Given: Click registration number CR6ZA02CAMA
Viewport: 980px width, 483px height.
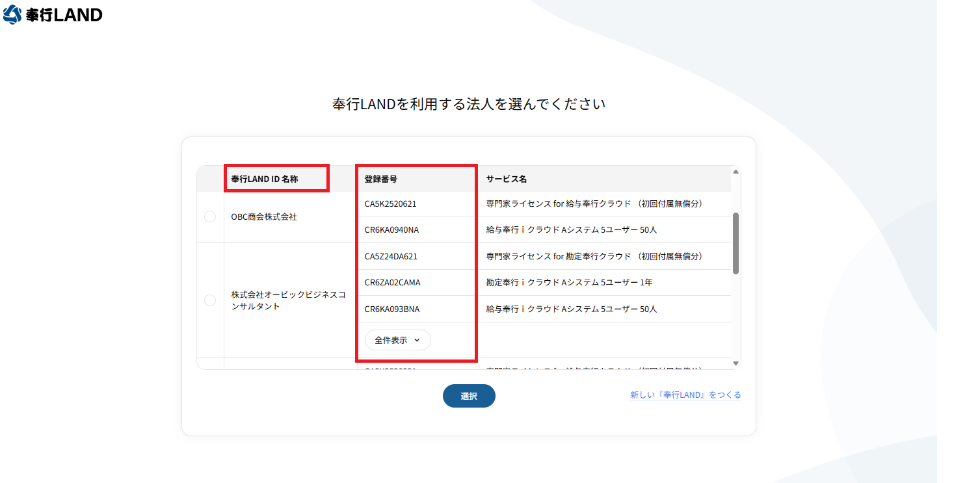Looking at the screenshot, I should point(392,283).
